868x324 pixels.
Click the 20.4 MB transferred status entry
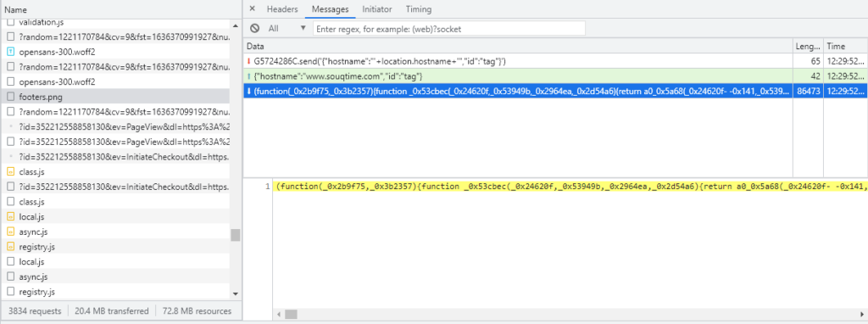tap(112, 311)
